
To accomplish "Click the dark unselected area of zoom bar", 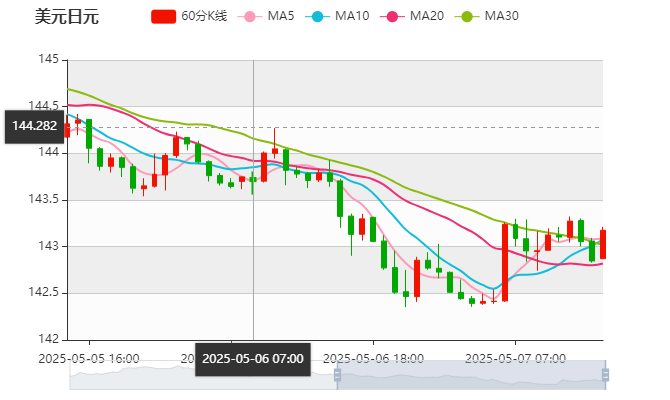I will pos(200,377).
